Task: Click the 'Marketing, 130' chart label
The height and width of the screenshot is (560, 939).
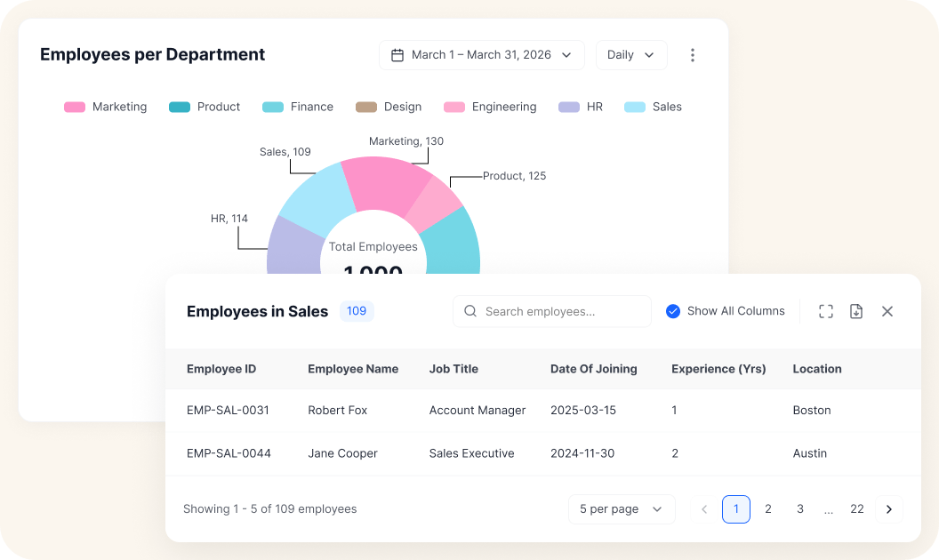Action: pos(406,141)
